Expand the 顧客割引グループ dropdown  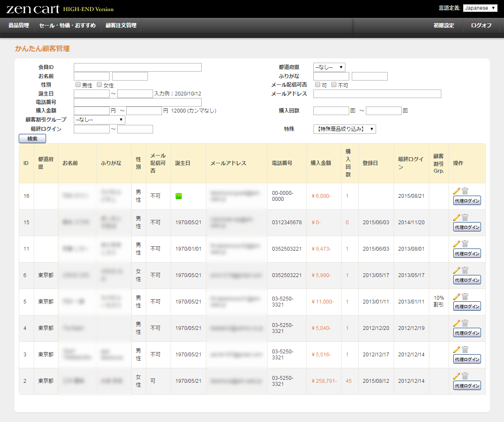click(x=99, y=120)
